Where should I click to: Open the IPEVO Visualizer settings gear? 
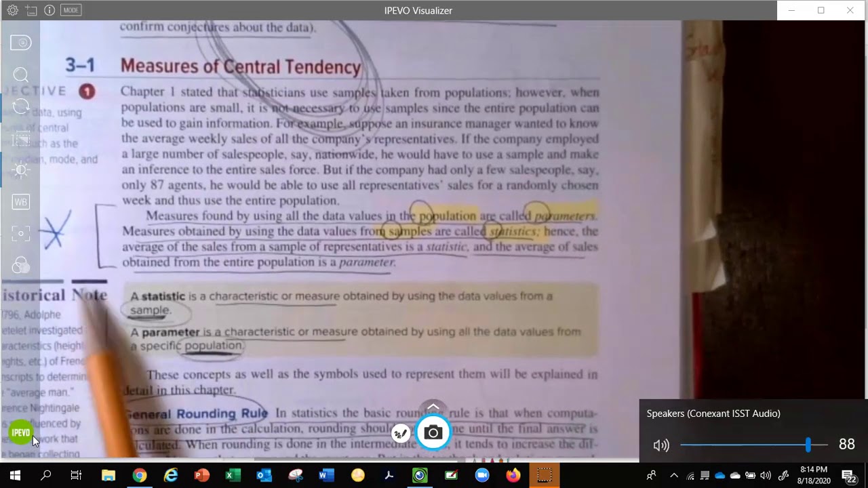click(x=12, y=10)
